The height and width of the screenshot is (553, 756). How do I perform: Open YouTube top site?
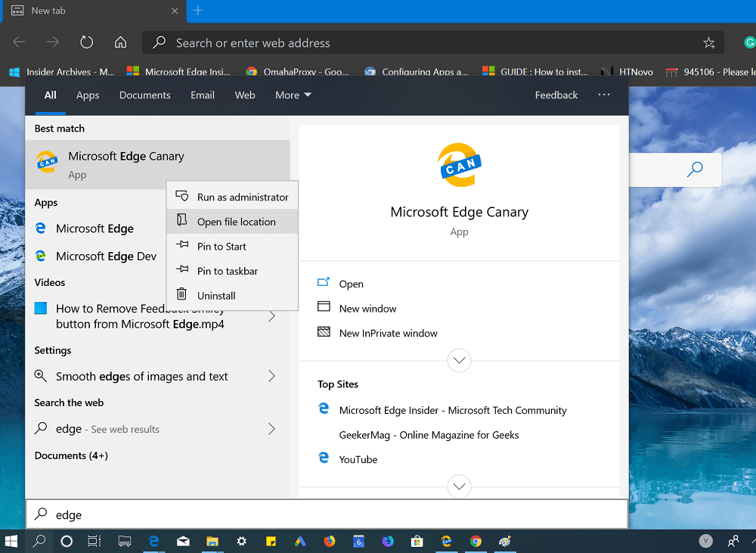point(358,459)
